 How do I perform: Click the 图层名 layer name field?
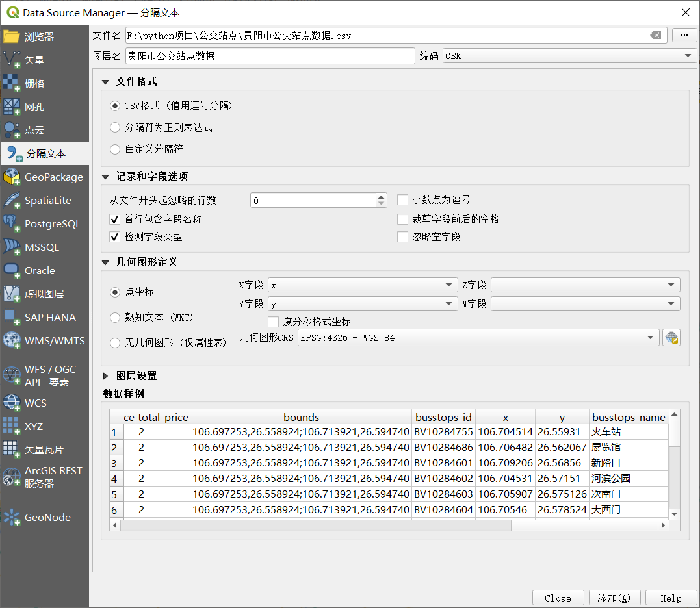click(270, 56)
